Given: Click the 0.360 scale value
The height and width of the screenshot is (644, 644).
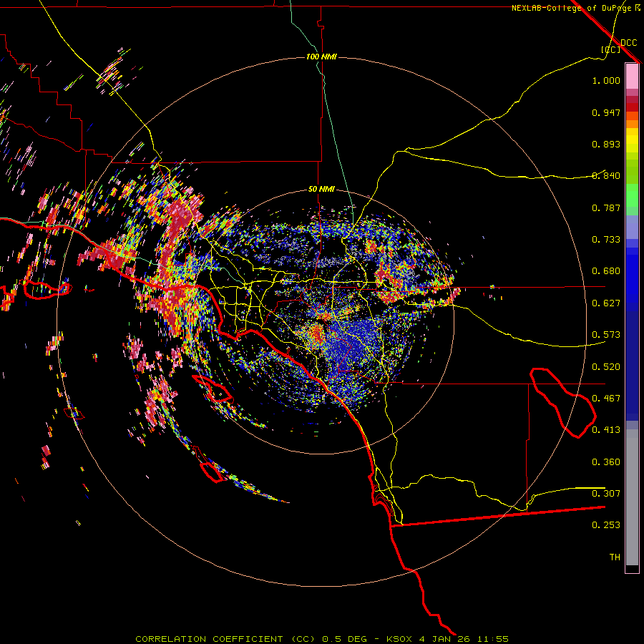Looking at the screenshot, I should point(606,462).
